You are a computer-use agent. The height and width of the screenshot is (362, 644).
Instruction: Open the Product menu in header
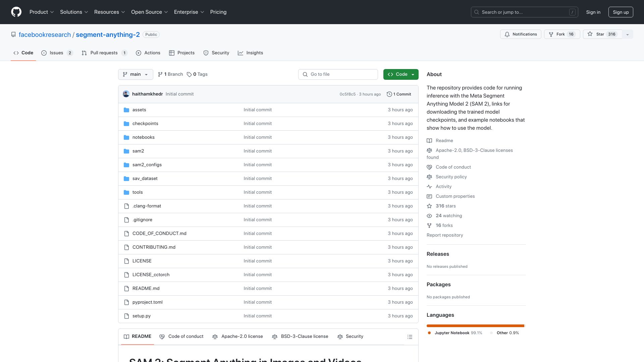(42, 12)
